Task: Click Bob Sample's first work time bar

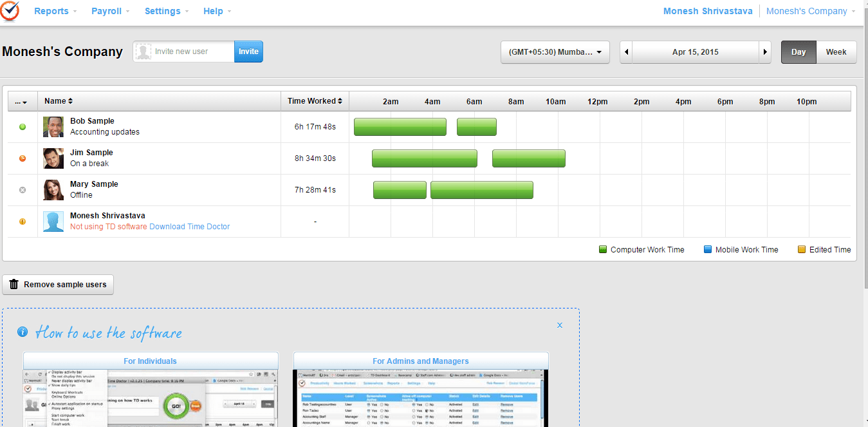Action: [400, 127]
